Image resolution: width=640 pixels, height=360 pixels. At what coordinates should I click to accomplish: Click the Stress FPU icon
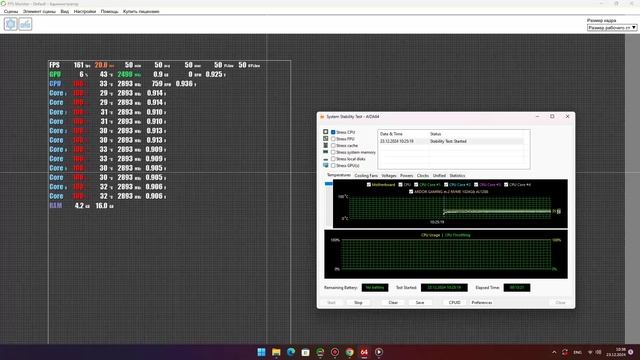[325, 139]
